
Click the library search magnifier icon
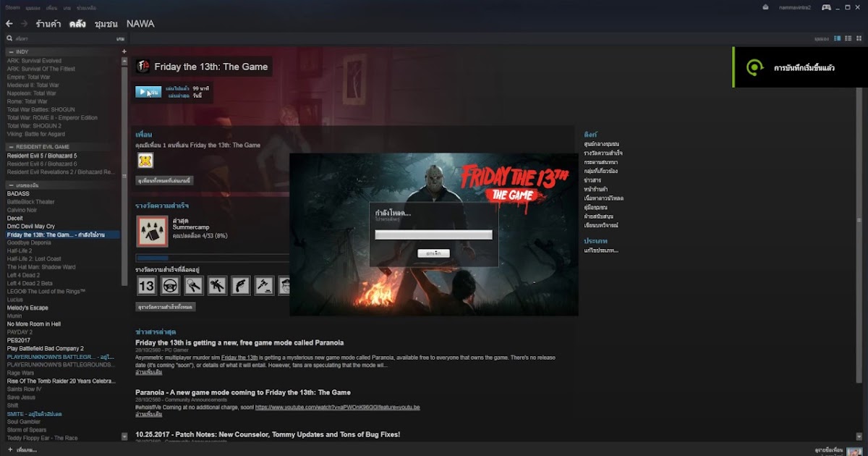pos(9,38)
